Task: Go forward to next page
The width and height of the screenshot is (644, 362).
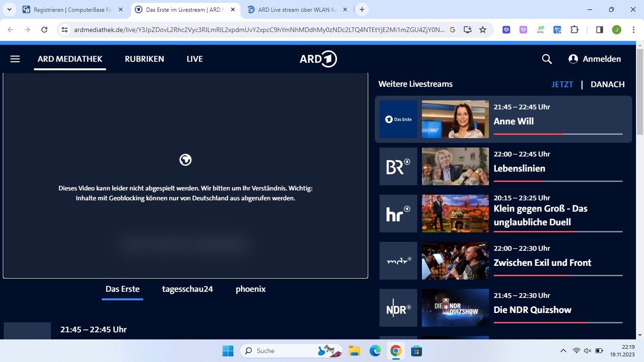Action: coord(27,30)
